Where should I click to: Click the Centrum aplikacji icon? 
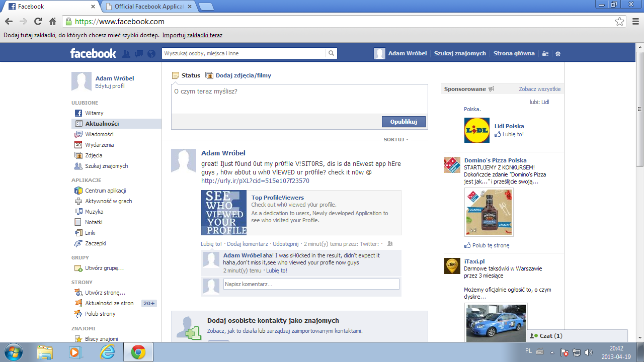(x=78, y=191)
